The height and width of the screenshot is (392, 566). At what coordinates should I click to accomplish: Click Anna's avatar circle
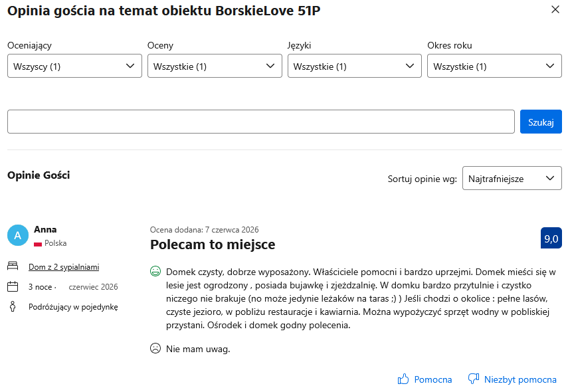point(18,235)
